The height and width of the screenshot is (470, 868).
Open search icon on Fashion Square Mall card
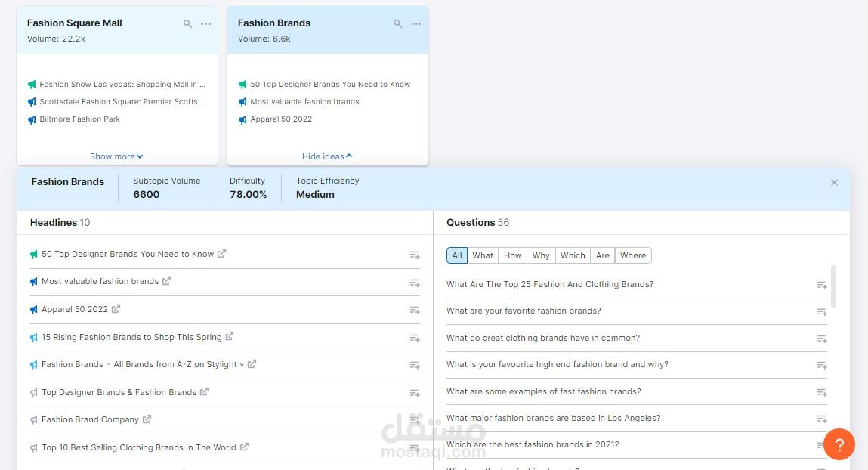(x=187, y=24)
